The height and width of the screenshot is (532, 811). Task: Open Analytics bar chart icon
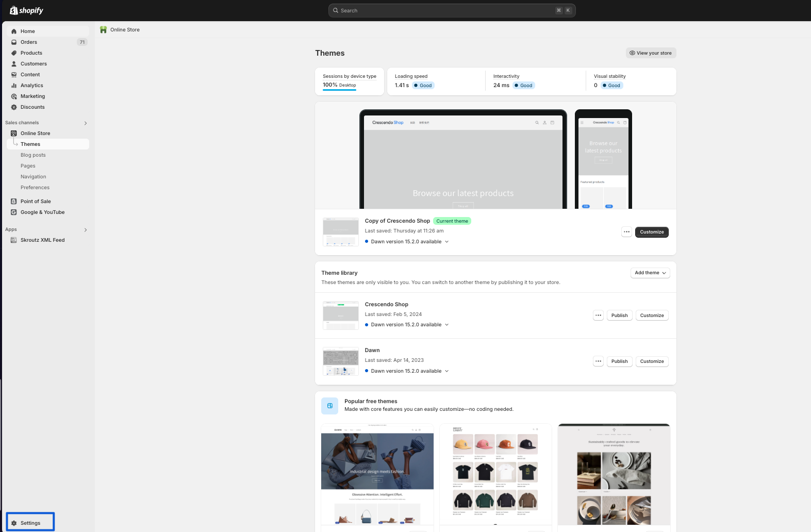click(x=14, y=86)
